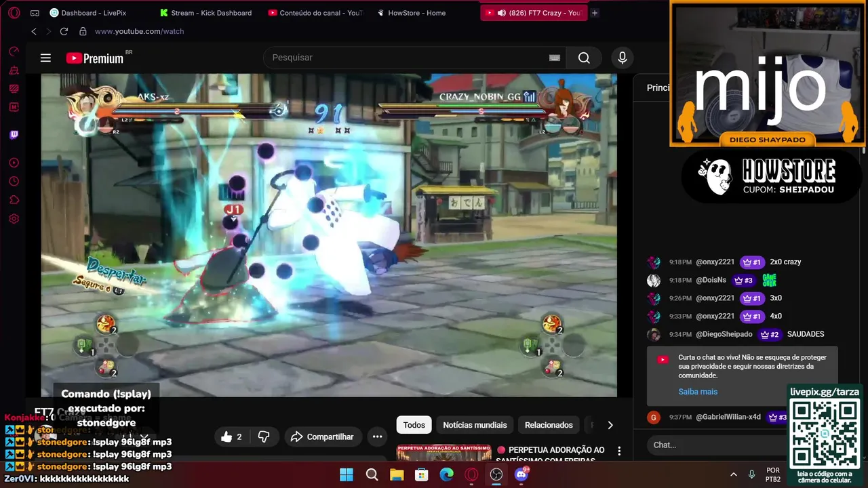Image resolution: width=868 pixels, height=488 pixels.
Task: Open the GX Corner gamepad icon
Action: coord(35,13)
